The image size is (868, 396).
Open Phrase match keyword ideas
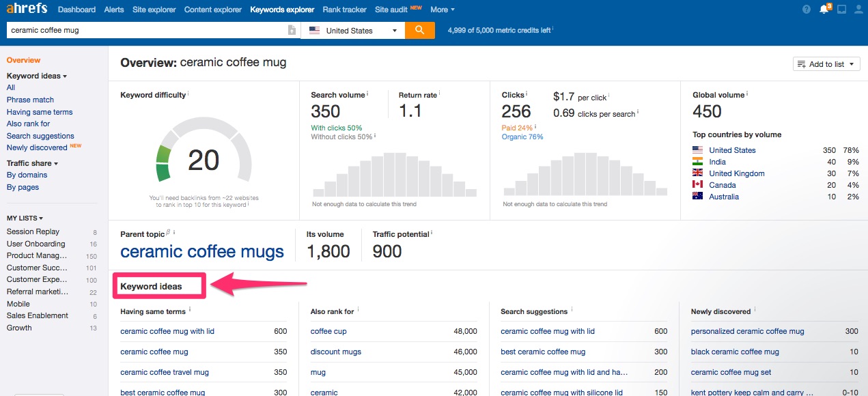coord(30,100)
